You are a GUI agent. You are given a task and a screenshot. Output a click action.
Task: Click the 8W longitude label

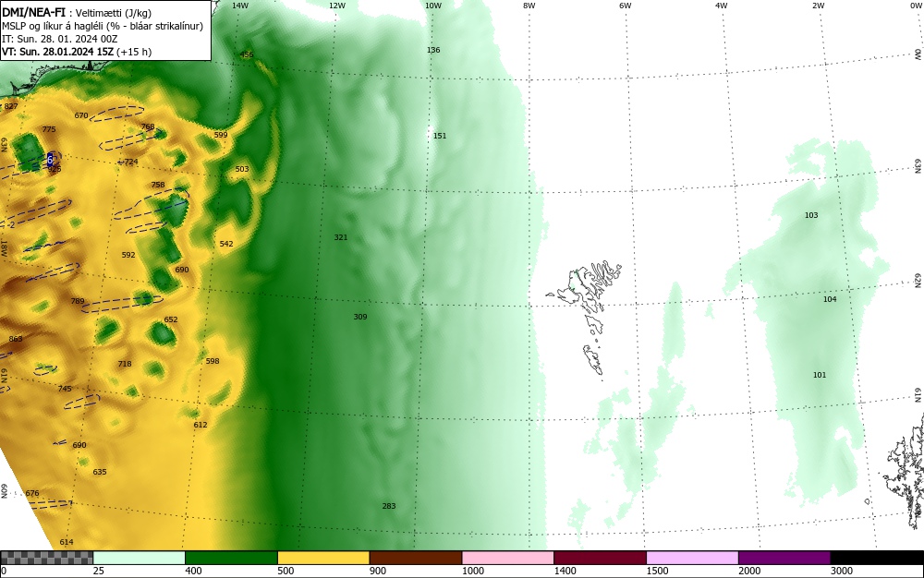click(x=529, y=6)
